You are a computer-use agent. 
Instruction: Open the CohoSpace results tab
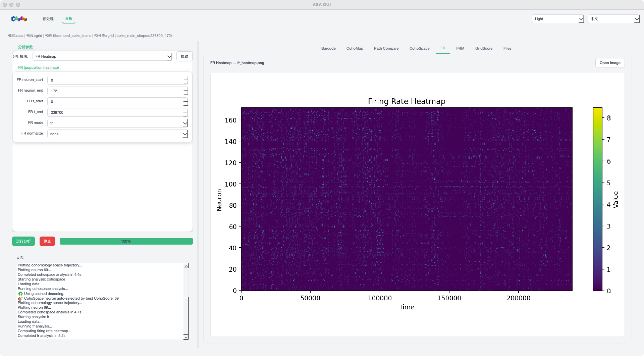[419, 48]
